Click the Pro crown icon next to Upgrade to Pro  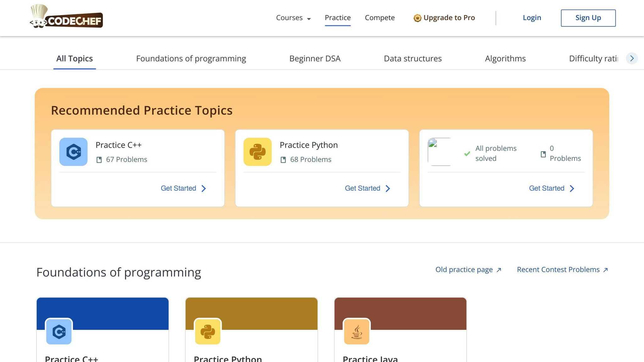417,18
